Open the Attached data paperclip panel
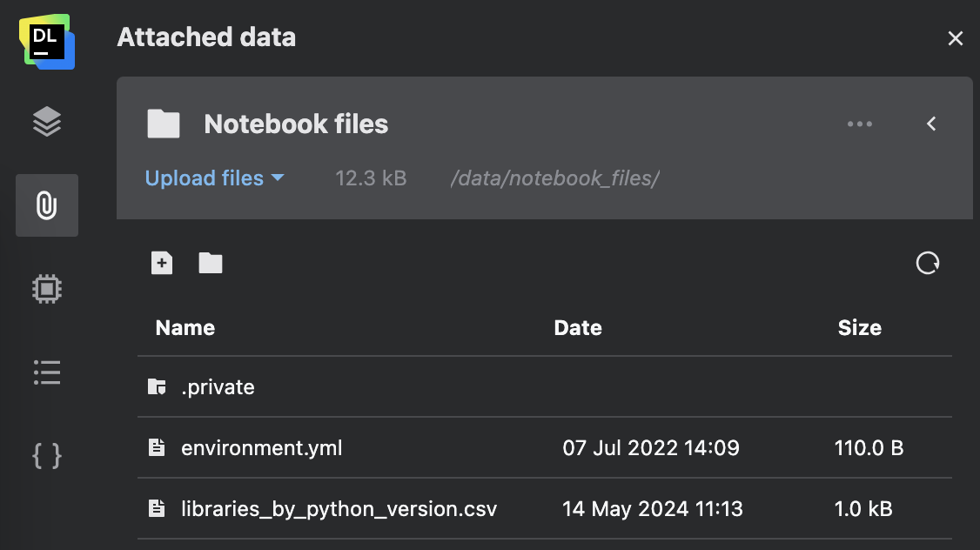The image size is (980, 550). point(46,205)
